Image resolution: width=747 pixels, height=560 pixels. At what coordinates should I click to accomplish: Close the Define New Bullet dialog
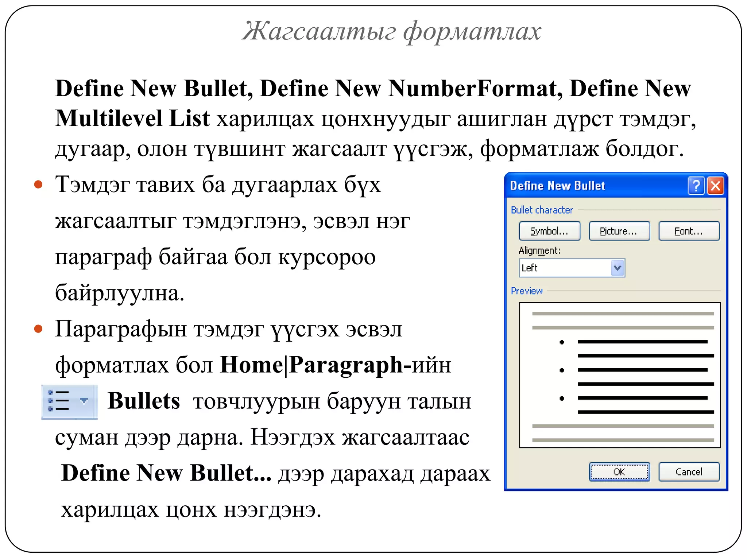[x=715, y=186]
